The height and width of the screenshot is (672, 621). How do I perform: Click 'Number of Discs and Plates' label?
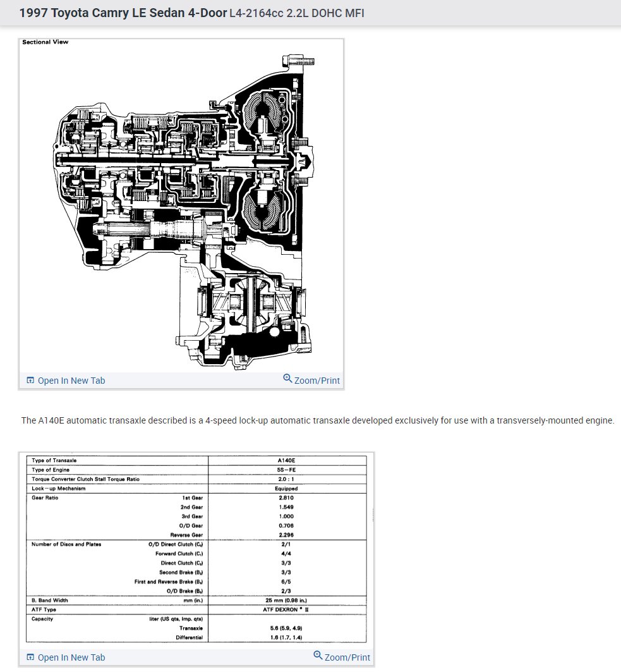[66, 545]
